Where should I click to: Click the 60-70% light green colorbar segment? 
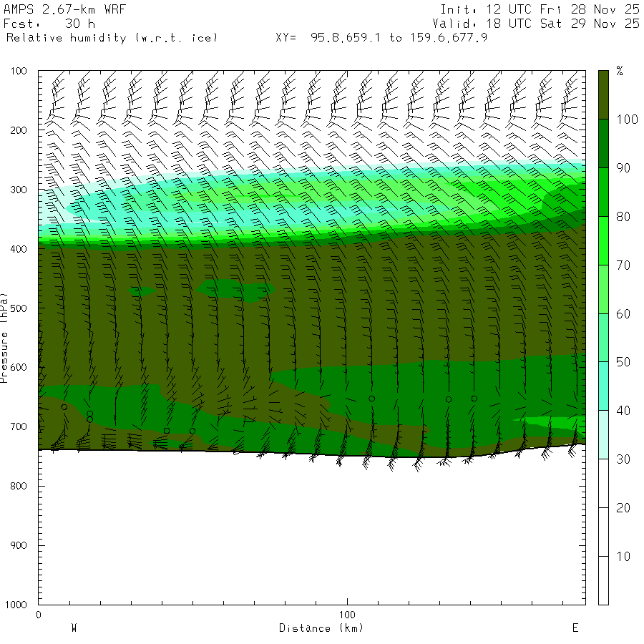point(603,289)
